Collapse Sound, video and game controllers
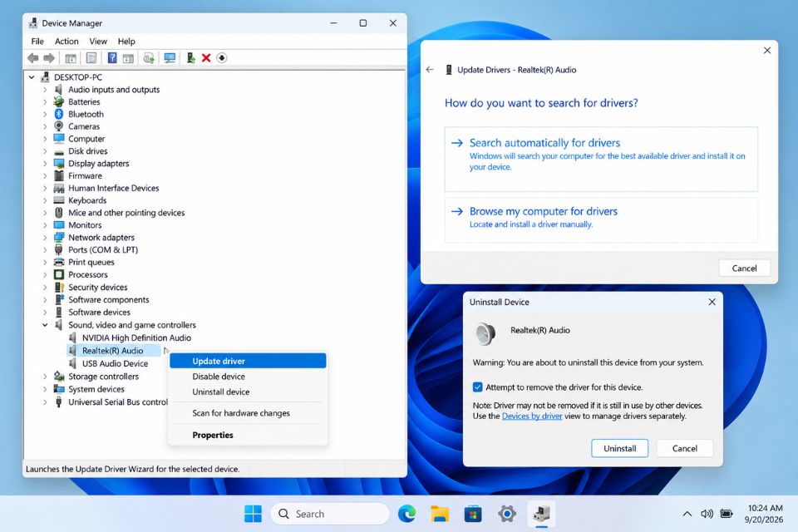The width and height of the screenshot is (798, 532). [45, 325]
